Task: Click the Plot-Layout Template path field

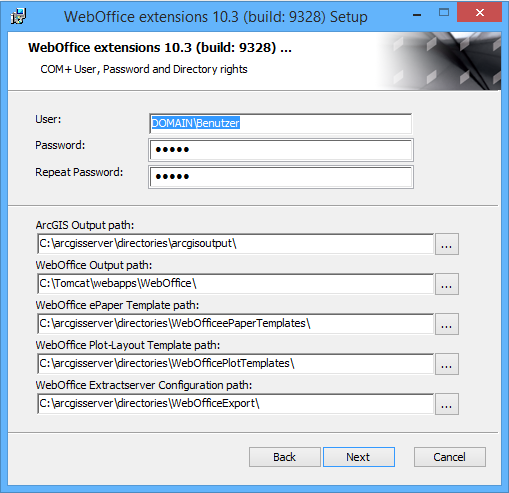Action: (x=235, y=364)
